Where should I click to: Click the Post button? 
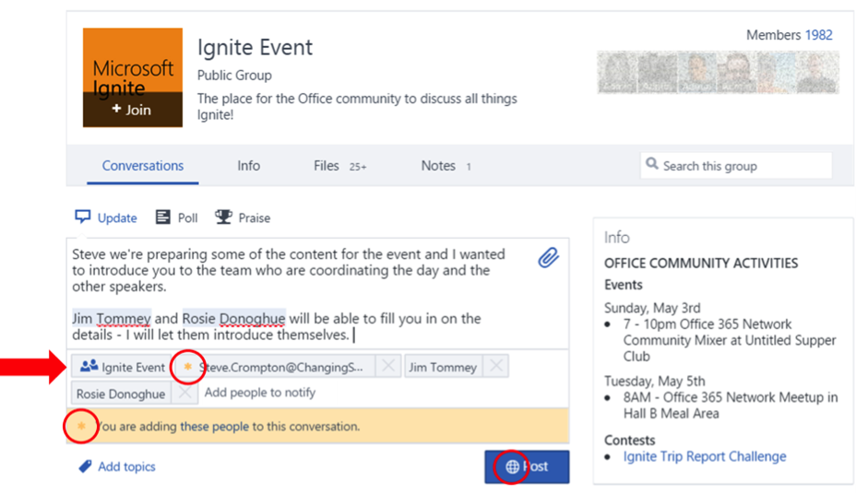527,466
